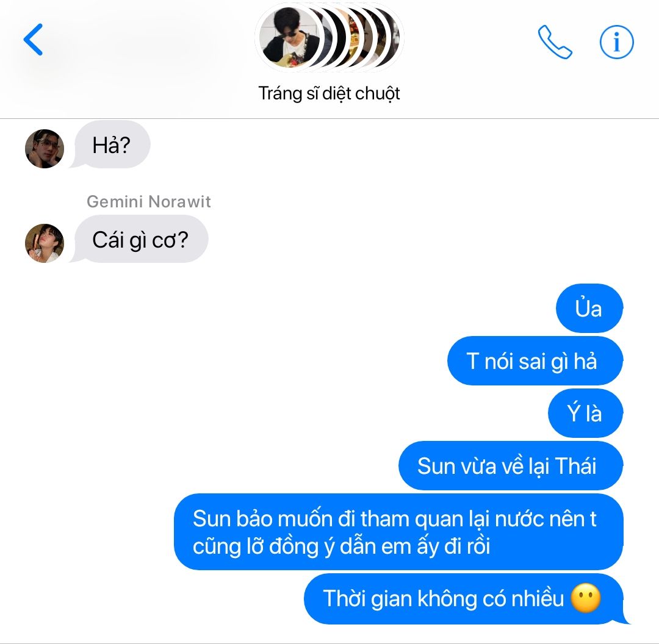Tap Gemini Norawit's profile avatar
This screenshot has height=644, width=659.
45,243
